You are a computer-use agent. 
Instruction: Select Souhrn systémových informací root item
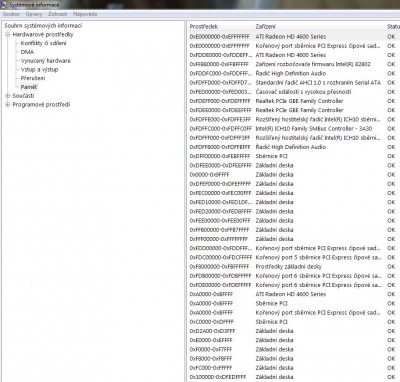pyautogui.click(x=43, y=26)
